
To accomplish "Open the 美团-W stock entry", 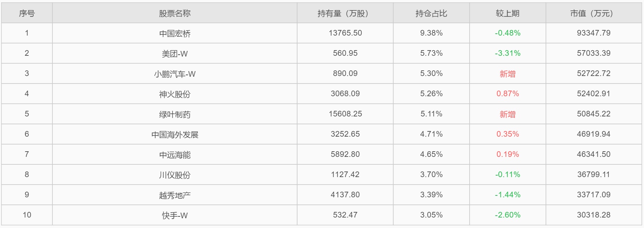I will [x=175, y=54].
